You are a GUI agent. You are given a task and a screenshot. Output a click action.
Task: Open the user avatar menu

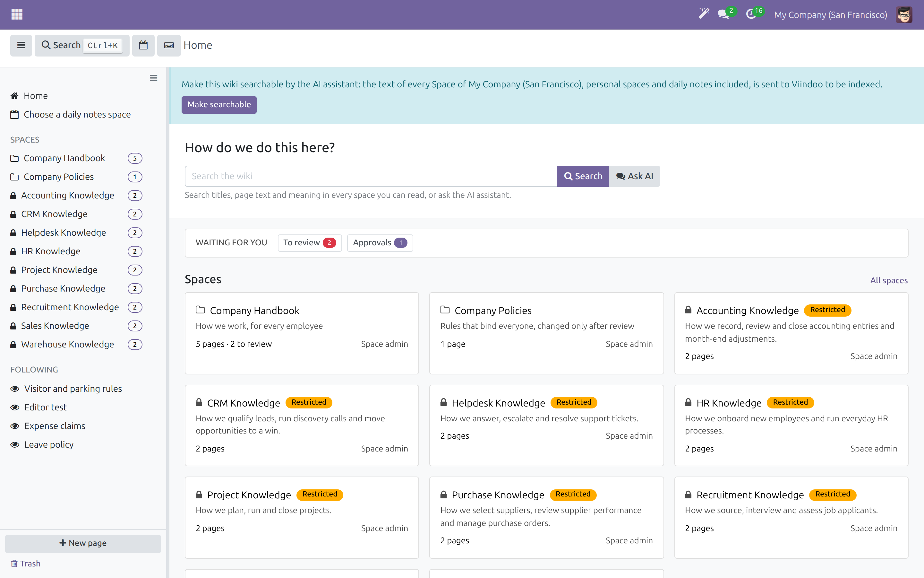click(x=904, y=14)
